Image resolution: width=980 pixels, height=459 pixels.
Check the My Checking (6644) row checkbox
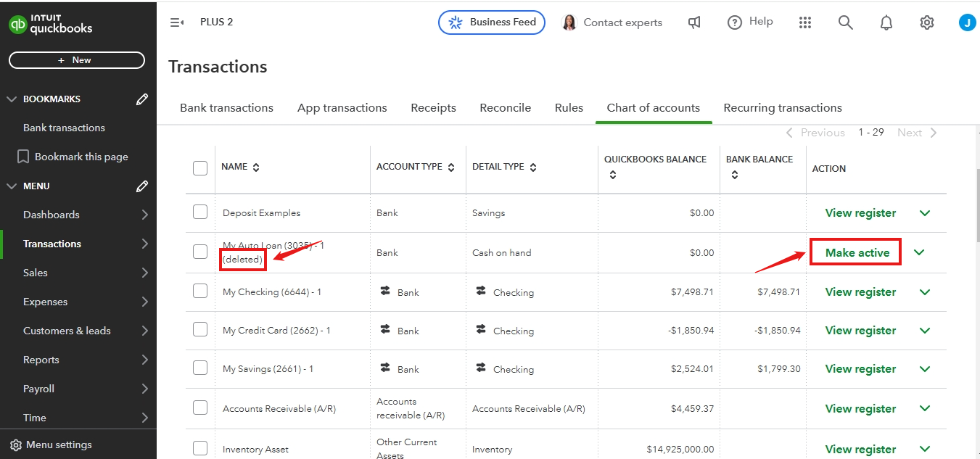coord(200,291)
